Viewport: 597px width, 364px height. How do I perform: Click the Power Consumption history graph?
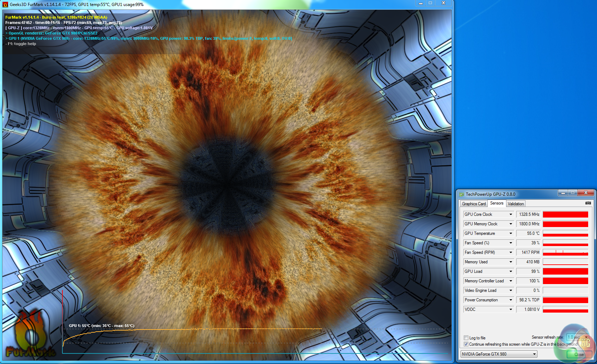(565, 300)
